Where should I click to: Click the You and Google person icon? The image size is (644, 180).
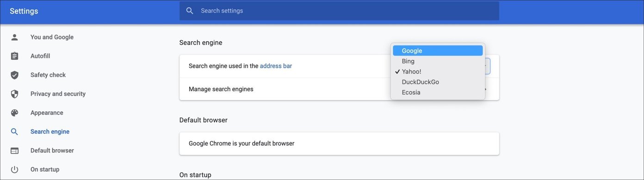(x=14, y=37)
